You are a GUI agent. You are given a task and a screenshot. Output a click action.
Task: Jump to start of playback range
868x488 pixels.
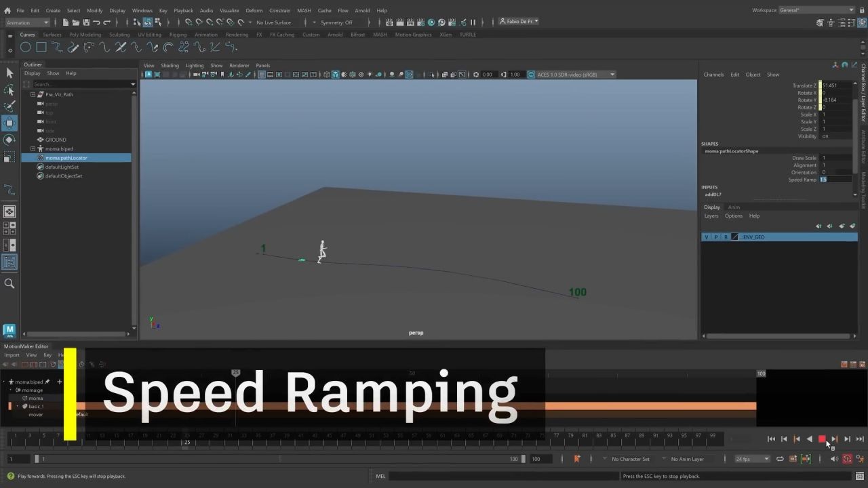[771, 439]
